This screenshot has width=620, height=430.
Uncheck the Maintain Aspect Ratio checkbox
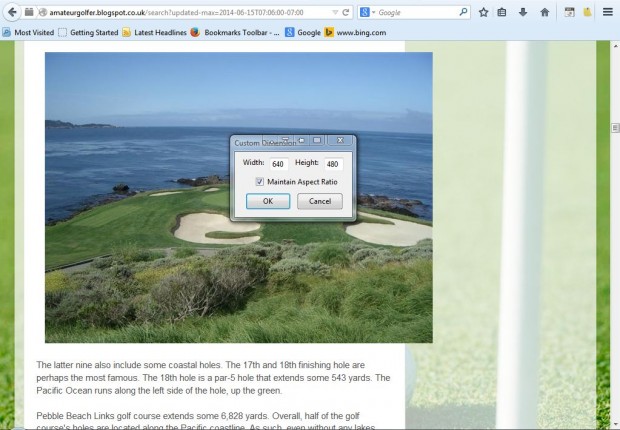coord(259,182)
